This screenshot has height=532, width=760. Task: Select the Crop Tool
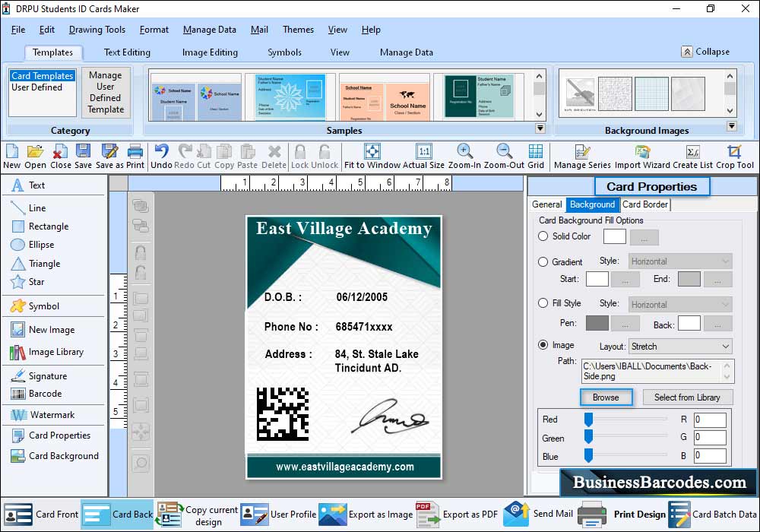coord(735,156)
